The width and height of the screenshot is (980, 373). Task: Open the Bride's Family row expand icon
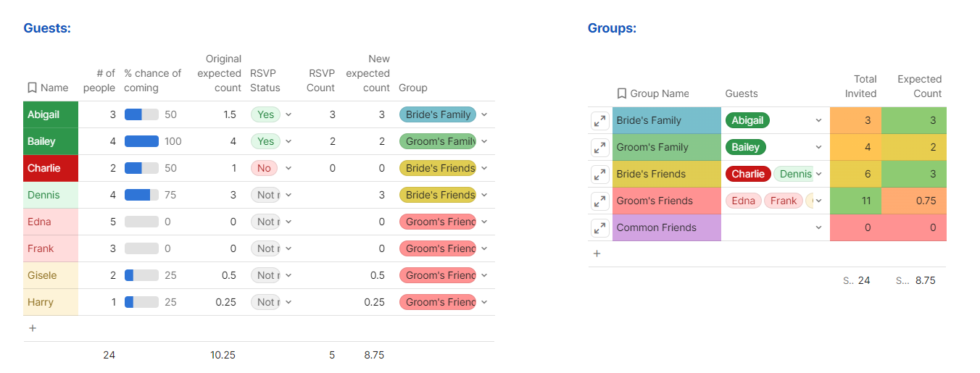pos(599,121)
